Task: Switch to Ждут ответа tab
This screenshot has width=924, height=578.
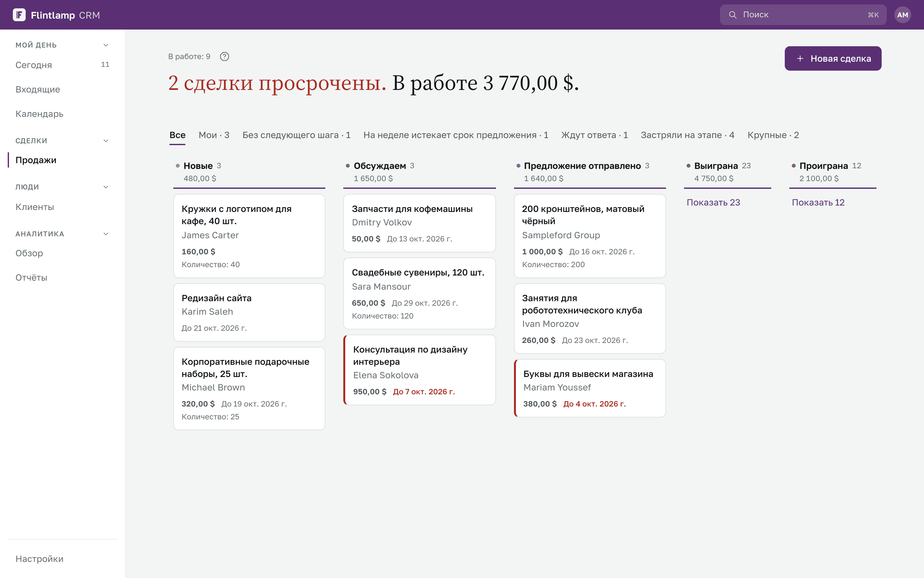Action: (x=595, y=135)
